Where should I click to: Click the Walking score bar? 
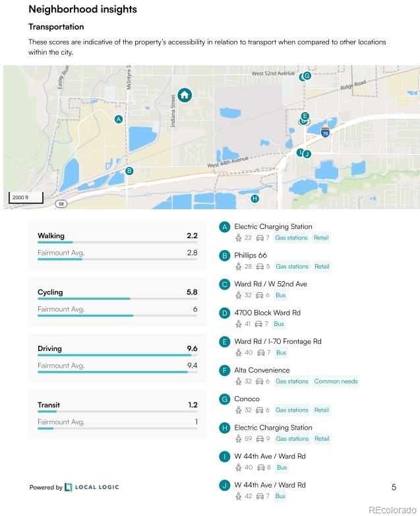coord(117,243)
